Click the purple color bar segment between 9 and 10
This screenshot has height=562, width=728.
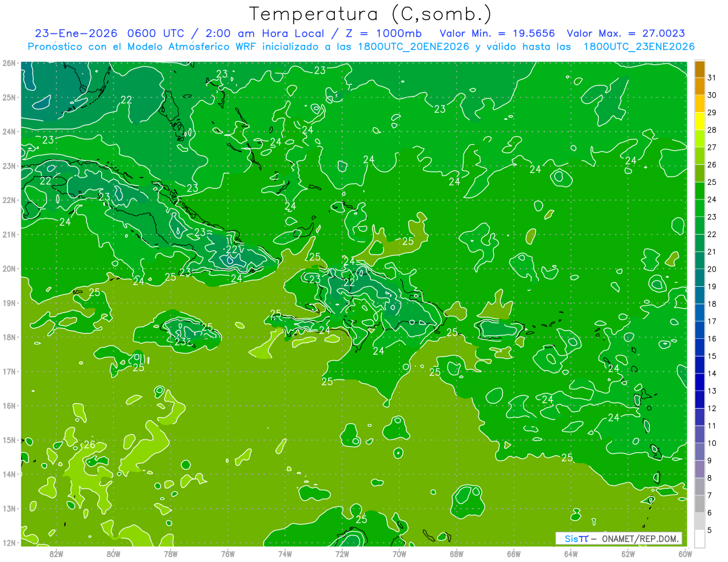(x=700, y=452)
